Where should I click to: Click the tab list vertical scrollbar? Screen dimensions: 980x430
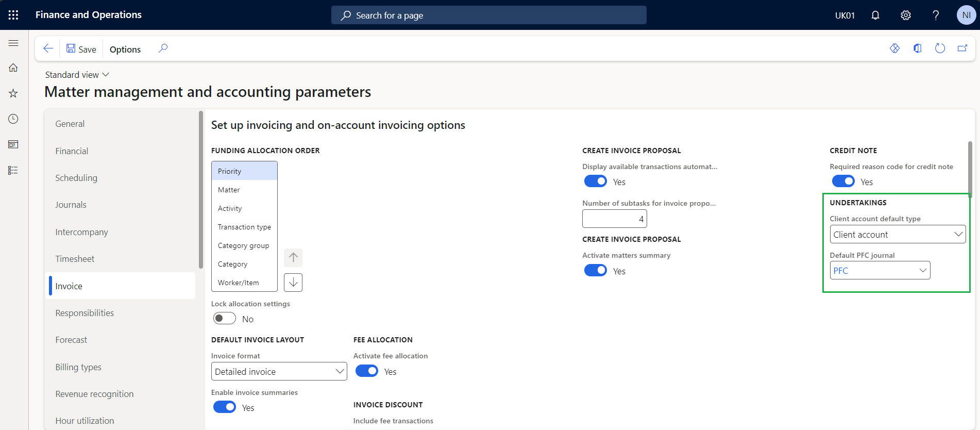click(200, 189)
